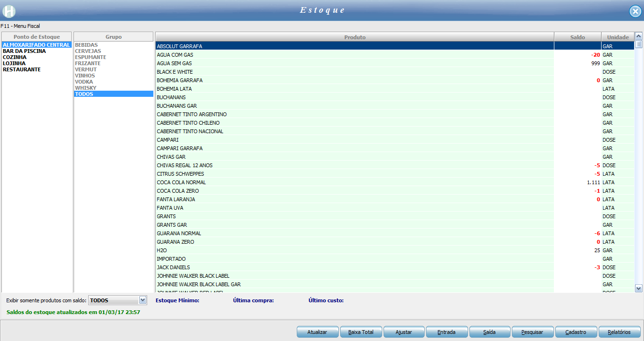Select the FRIZANTE group

click(x=114, y=63)
